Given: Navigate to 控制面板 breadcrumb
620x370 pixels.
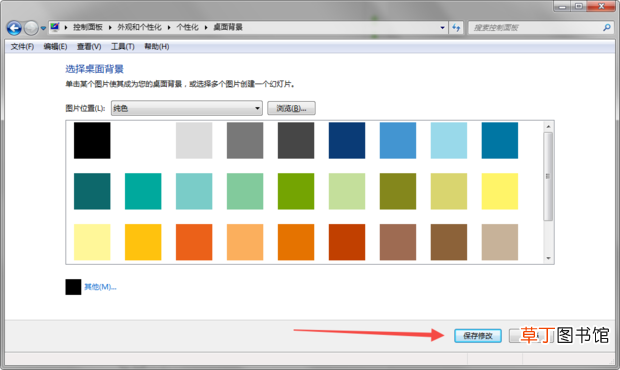Looking at the screenshot, I should pos(88,27).
